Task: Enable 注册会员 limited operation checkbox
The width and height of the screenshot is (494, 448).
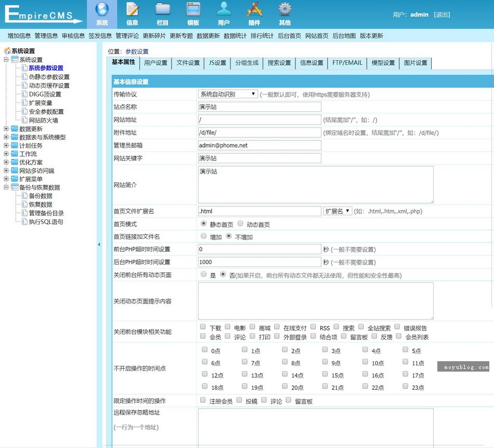Action: click(x=203, y=400)
